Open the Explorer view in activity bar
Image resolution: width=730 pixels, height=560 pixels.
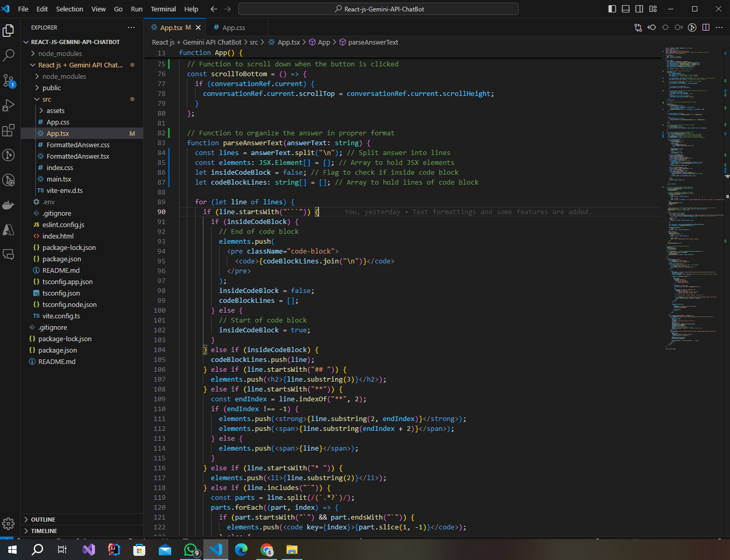tap(8, 31)
